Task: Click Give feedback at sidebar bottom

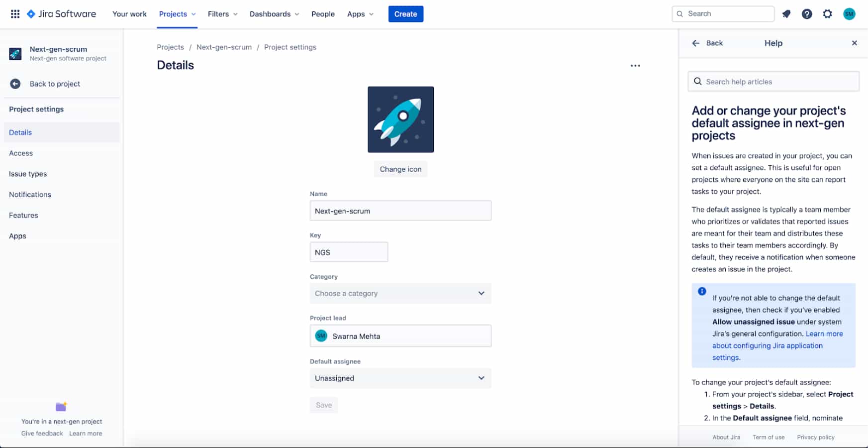Action: pos(42,433)
